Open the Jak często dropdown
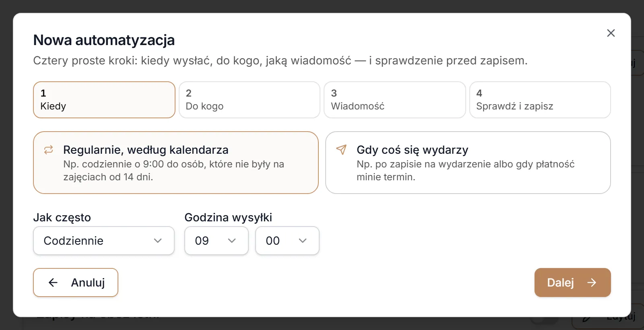The height and width of the screenshot is (330, 644). pyautogui.click(x=104, y=241)
